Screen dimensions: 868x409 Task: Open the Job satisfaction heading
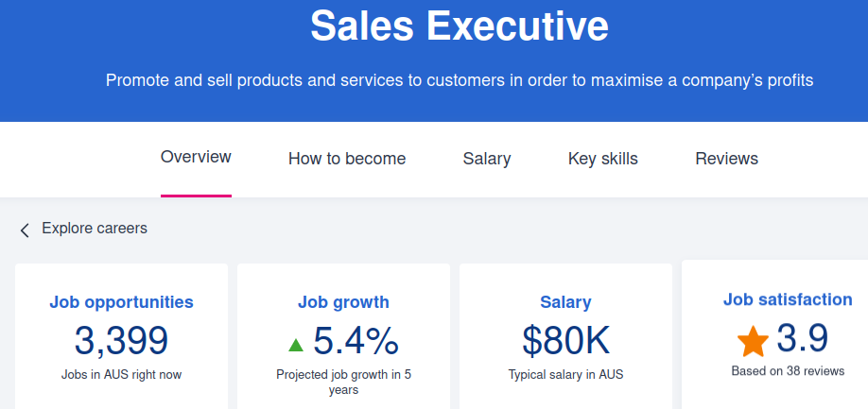pos(788,299)
